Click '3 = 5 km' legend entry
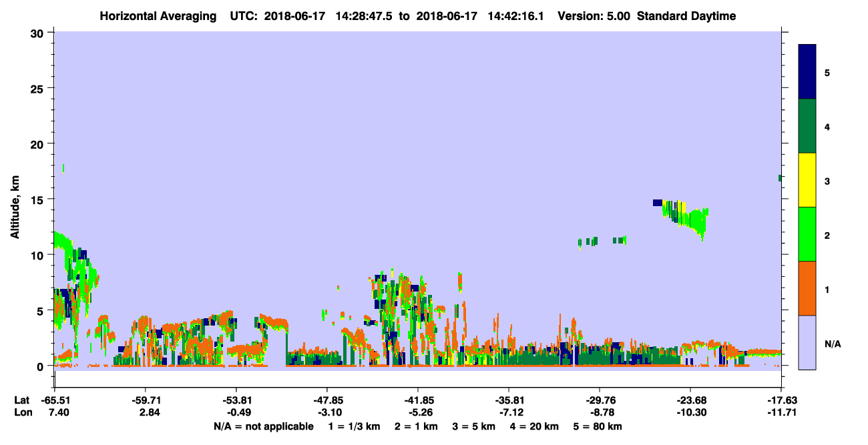Viewport: 868px width, 445px height. click(x=474, y=426)
